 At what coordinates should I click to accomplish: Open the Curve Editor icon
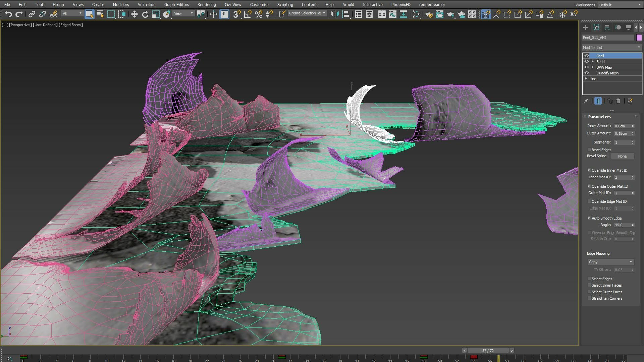click(392, 14)
